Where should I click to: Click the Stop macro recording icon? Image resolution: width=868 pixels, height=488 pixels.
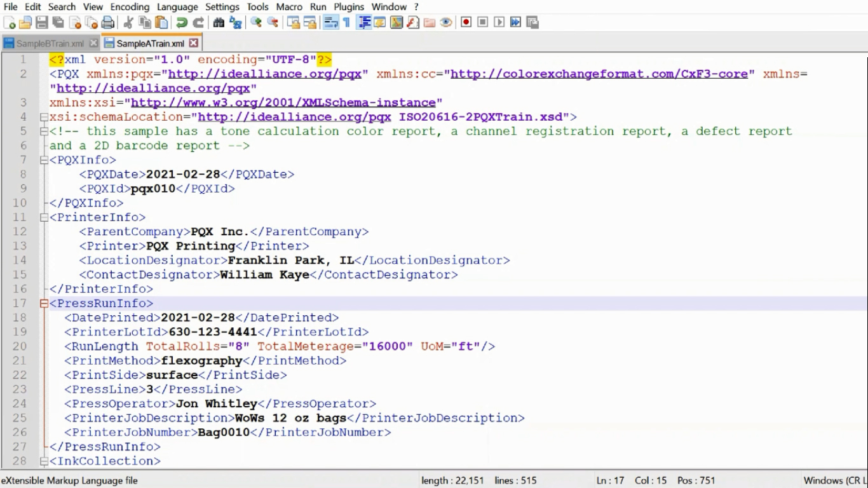(482, 22)
